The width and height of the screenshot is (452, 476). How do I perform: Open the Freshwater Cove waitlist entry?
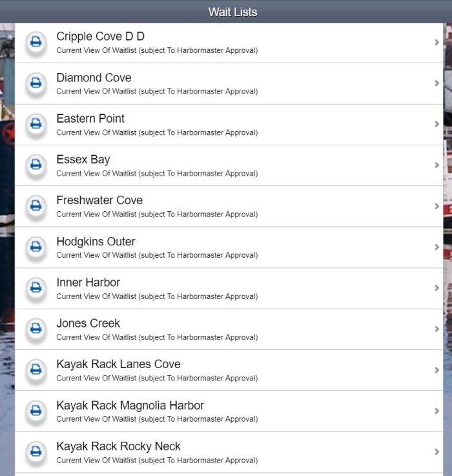click(99, 200)
